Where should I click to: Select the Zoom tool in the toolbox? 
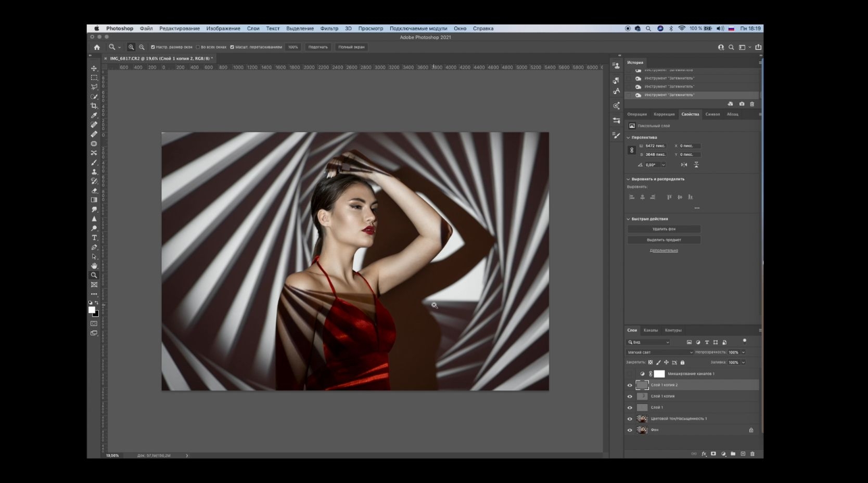(94, 275)
